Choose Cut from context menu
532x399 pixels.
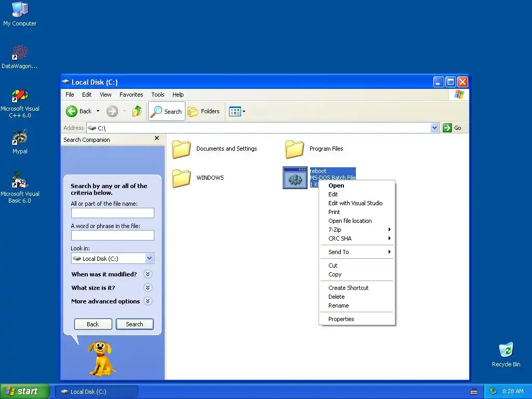tap(357, 265)
